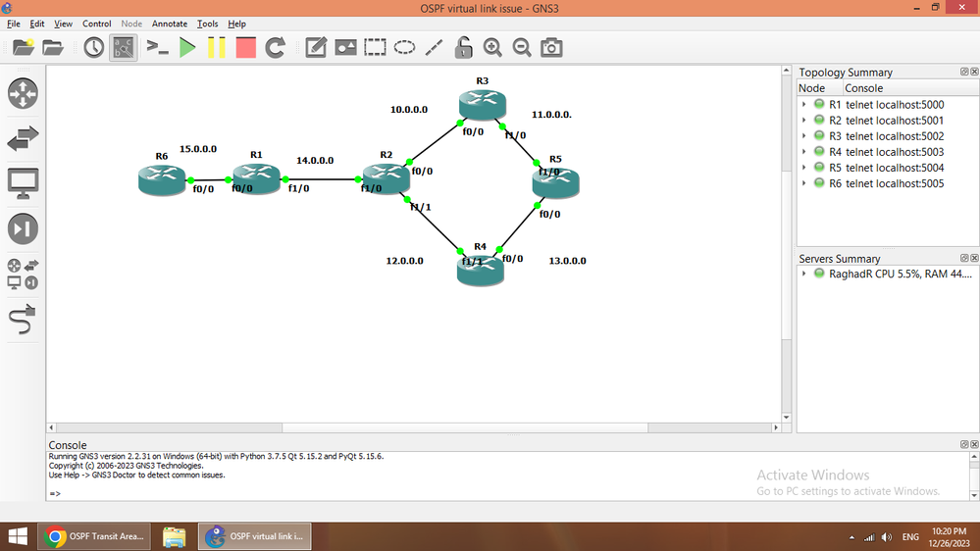Select router R5 on the canvas
980x551 pixels.
[x=555, y=183]
